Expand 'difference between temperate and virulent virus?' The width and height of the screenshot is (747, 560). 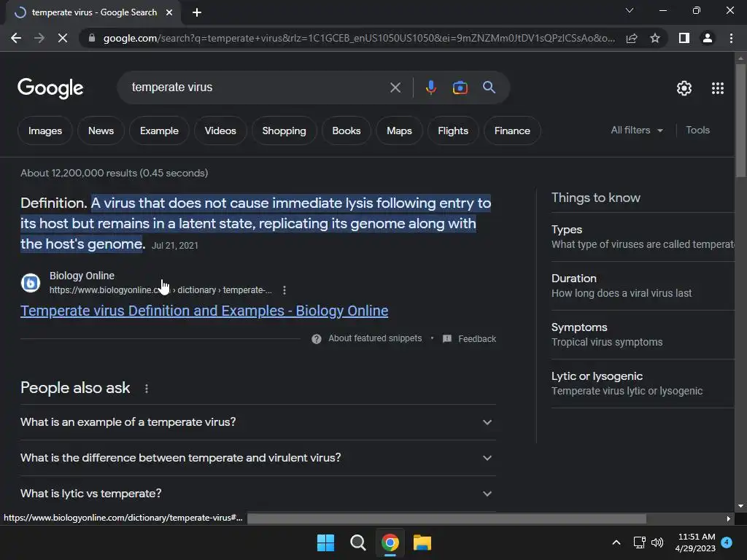pos(258,458)
